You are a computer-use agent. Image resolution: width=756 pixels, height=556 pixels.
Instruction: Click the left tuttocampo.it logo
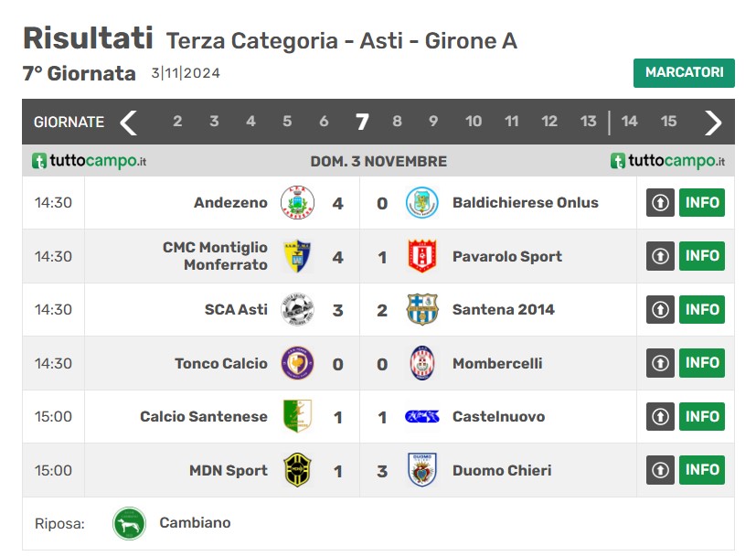point(90,161)
